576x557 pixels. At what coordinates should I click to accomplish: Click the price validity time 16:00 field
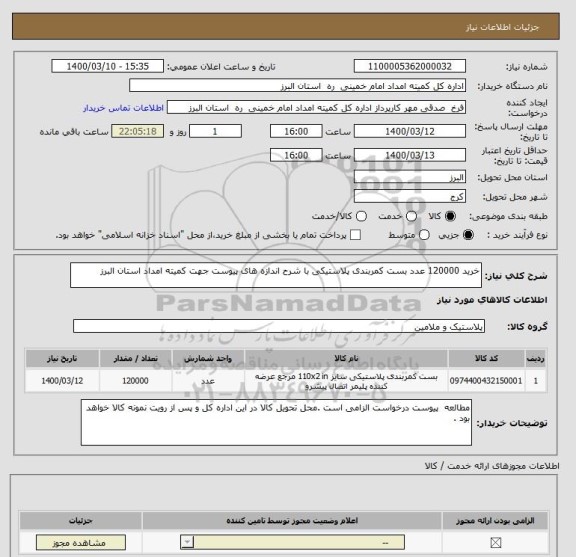coord(296,155)
